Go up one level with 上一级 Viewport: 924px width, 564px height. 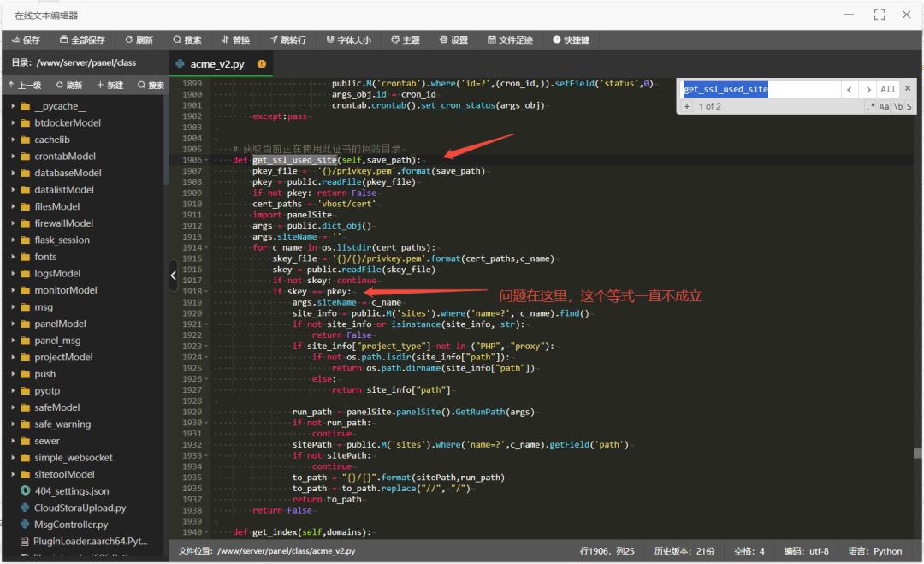point(25,86)
